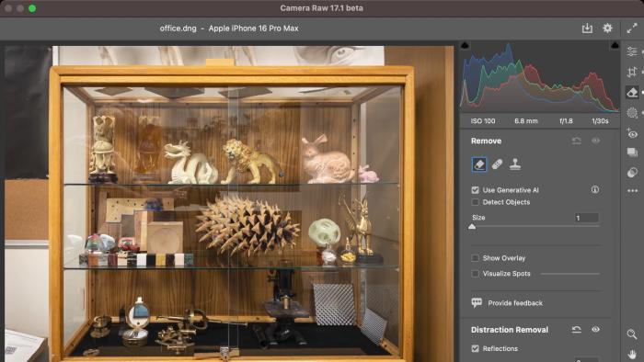Choose the Remove eraser brush mode
Screen dimensions: 644x362
pyautogui.click(x=479, y=164)
